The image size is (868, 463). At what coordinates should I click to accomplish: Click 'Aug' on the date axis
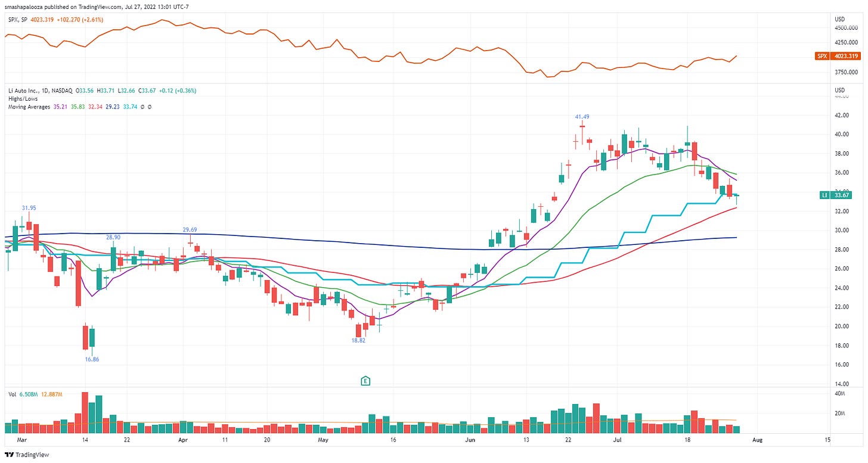pyautogui.click(x=758, y=440)
